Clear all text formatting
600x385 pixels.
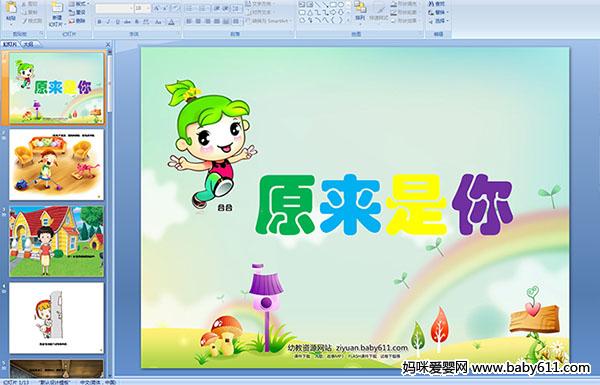tap(175, 8)
